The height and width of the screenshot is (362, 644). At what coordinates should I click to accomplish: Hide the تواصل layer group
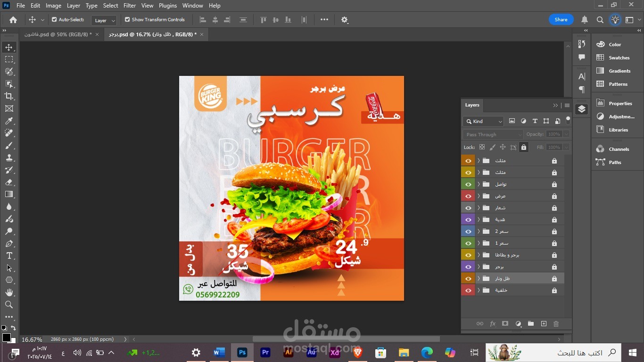(x=468, y=184)
